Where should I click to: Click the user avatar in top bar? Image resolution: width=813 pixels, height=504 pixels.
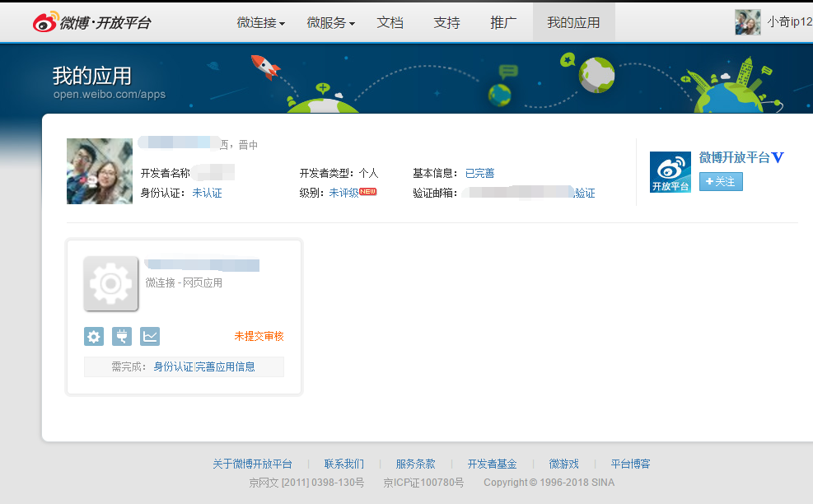tap(748, 22)
